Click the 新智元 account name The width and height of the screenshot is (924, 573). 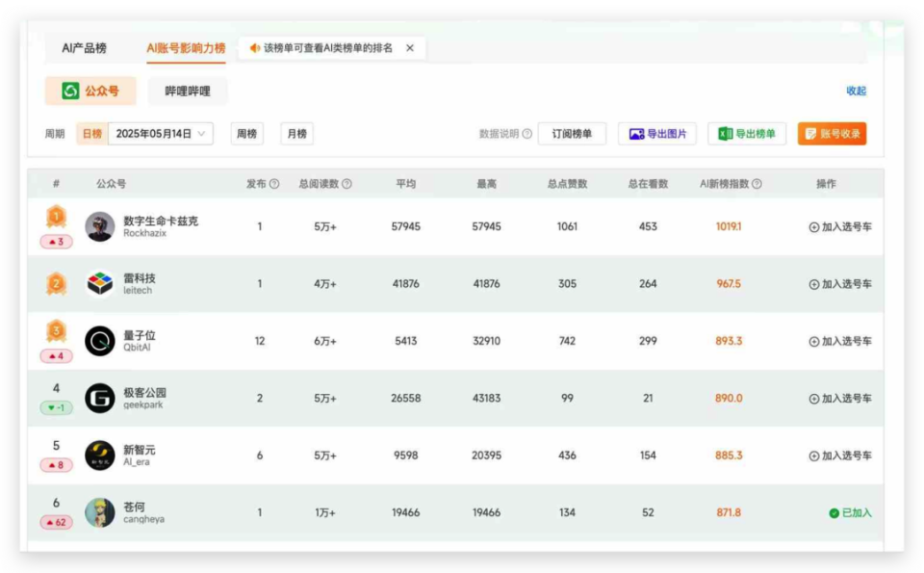tap(139, 450)
